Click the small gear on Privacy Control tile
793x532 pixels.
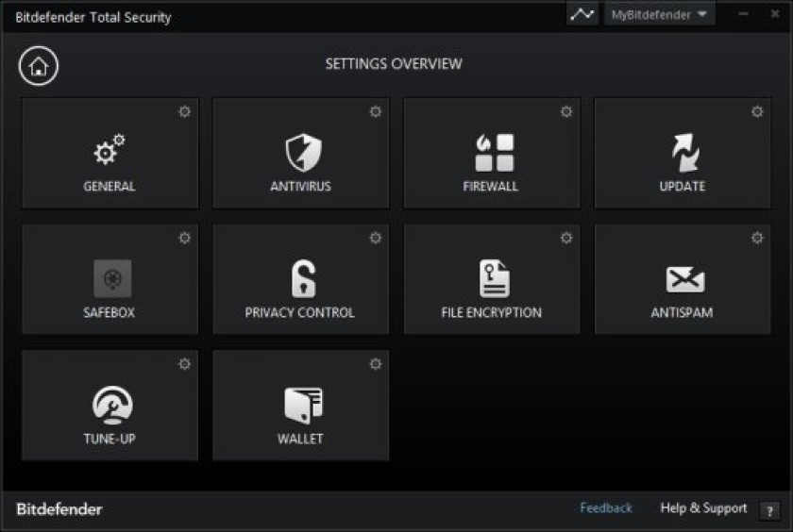tap(376, 238)
